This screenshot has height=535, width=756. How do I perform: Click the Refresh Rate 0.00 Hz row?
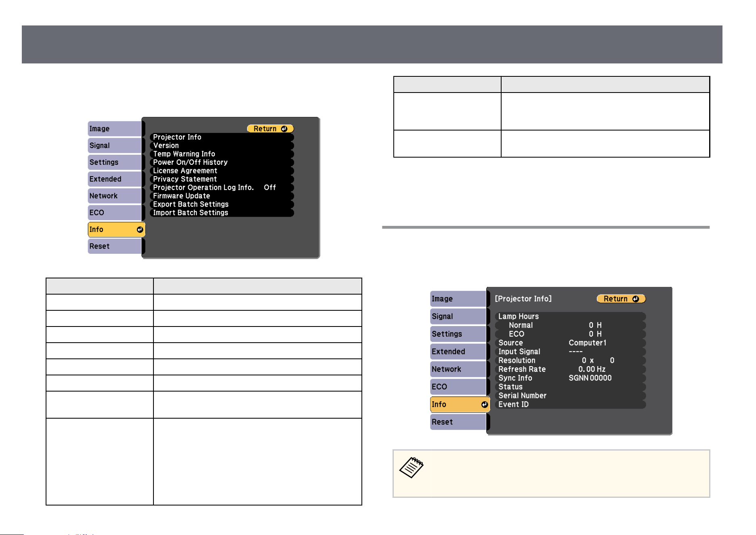tap(570, 369)
